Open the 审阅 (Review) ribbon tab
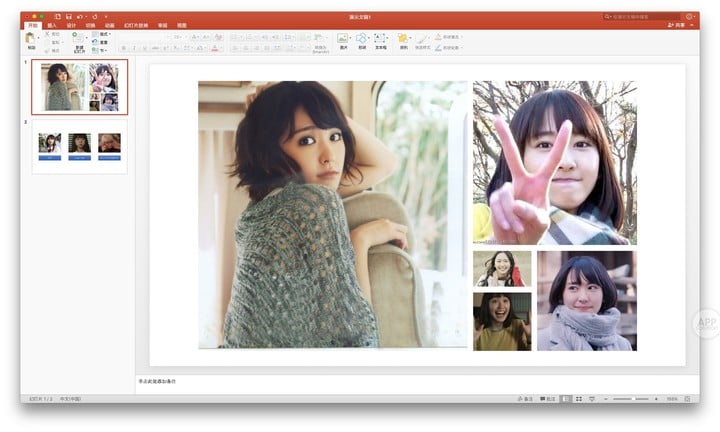Screen dimensions: 720x432 pos(163,25)
